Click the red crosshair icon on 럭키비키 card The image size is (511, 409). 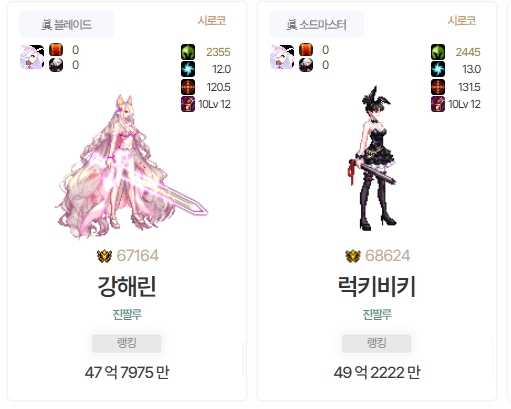438,87
